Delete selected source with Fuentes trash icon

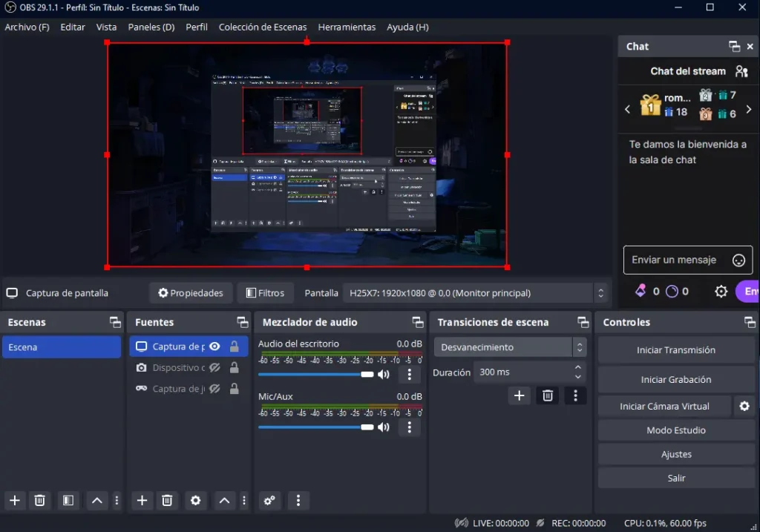click(168, 501)
